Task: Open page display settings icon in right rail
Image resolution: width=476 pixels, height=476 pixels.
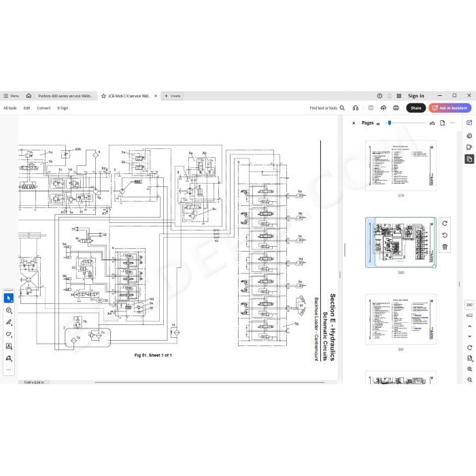Action: pyautogui.click(x=470, y=358)
